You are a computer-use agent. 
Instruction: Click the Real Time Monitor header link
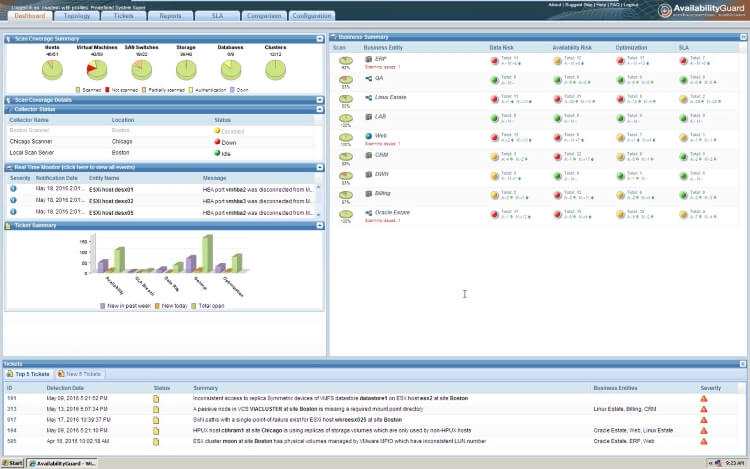(74, 167)
